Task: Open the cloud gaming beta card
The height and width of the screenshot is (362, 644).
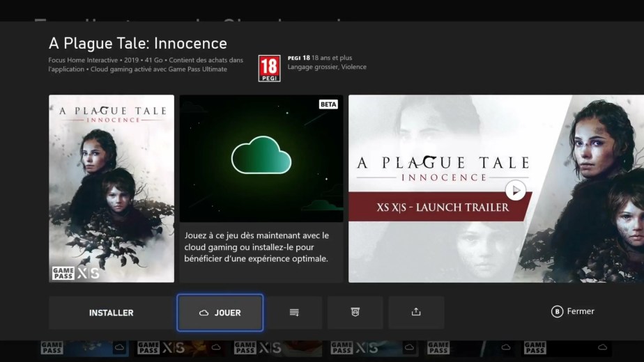Action: pos(261,189)
